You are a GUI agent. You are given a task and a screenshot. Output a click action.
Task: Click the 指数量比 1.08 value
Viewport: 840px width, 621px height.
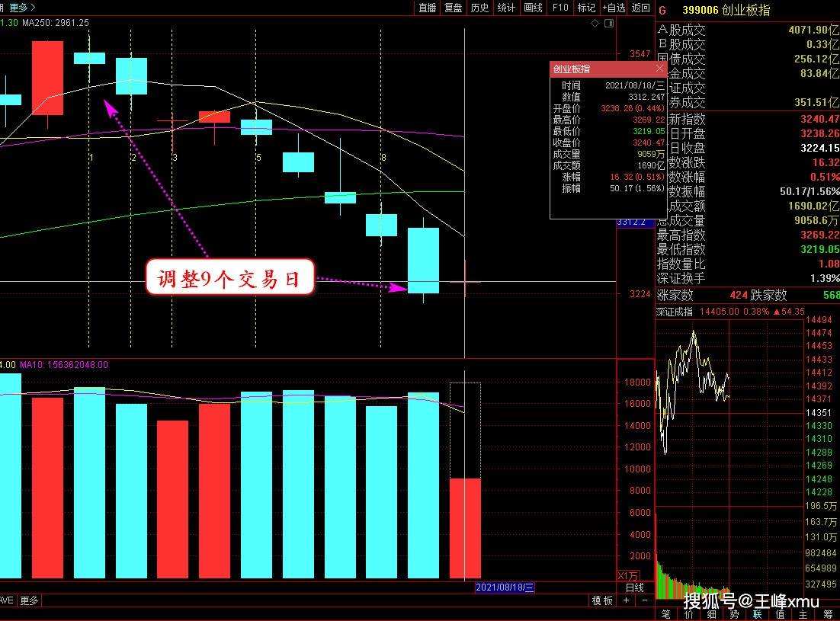pos(829,264)
